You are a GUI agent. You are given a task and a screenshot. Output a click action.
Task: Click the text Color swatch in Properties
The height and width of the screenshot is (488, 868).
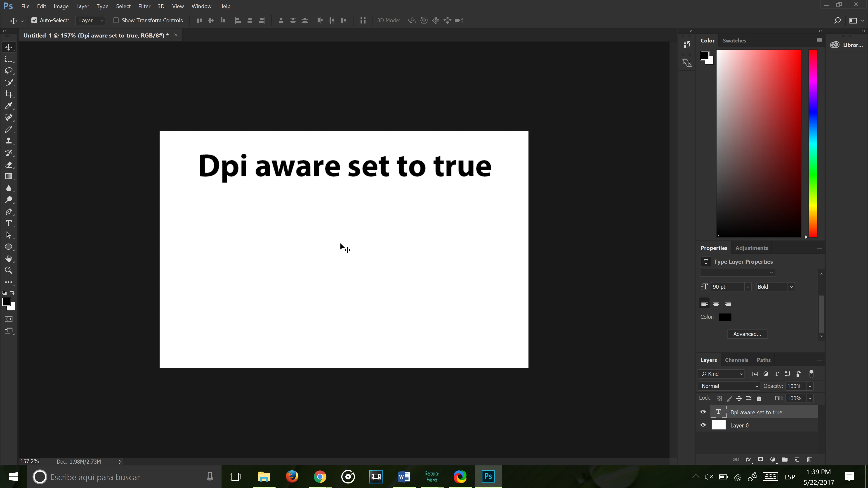[725, 317]
